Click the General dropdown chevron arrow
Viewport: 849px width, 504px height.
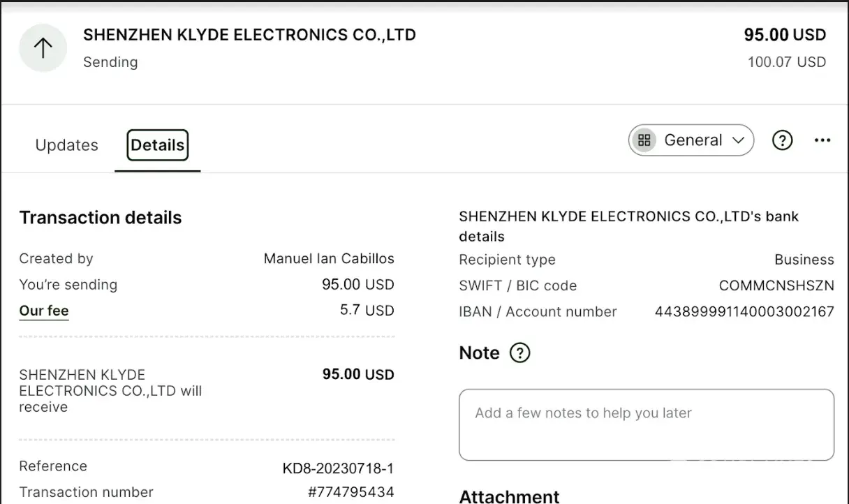(739, 140)
